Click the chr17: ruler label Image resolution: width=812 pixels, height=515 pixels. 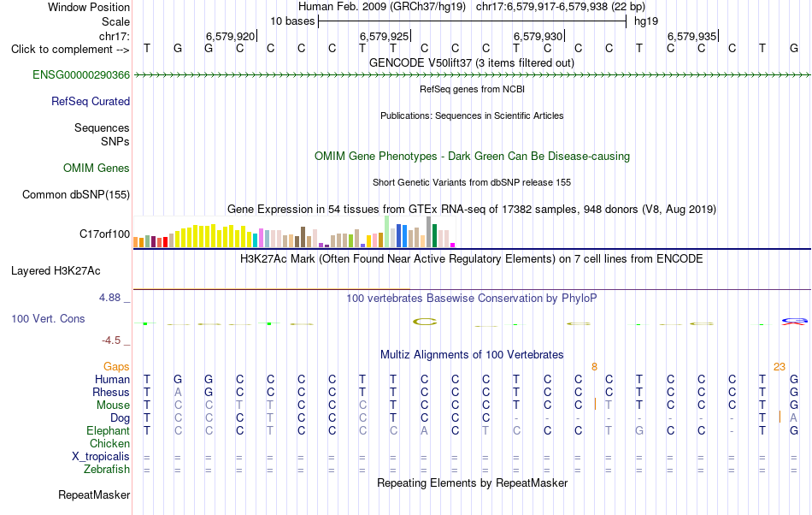[115, 36]
